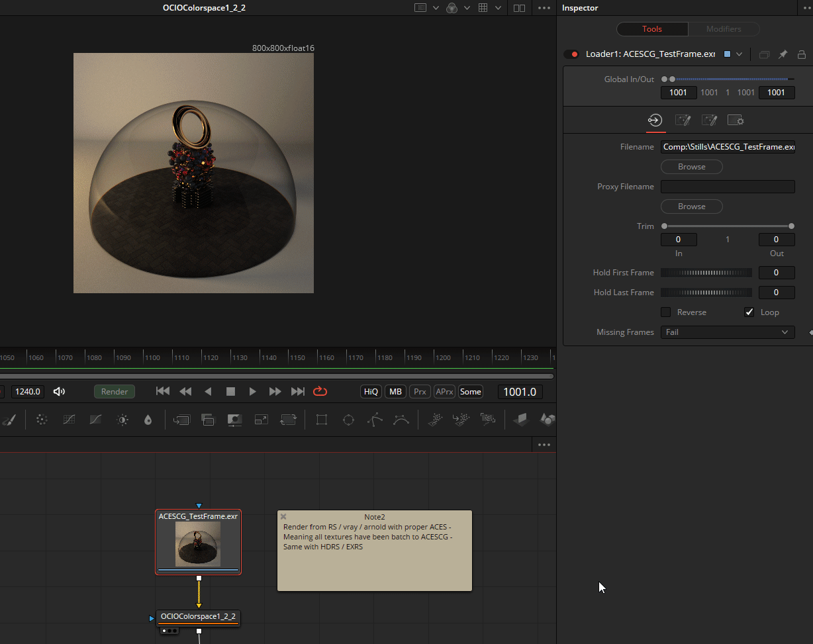
Task: Click the Render button
Action: [115, 391]
